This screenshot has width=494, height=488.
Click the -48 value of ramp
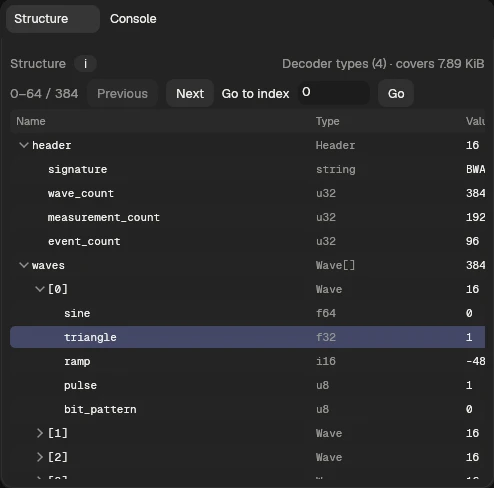[x=476, y=361]
